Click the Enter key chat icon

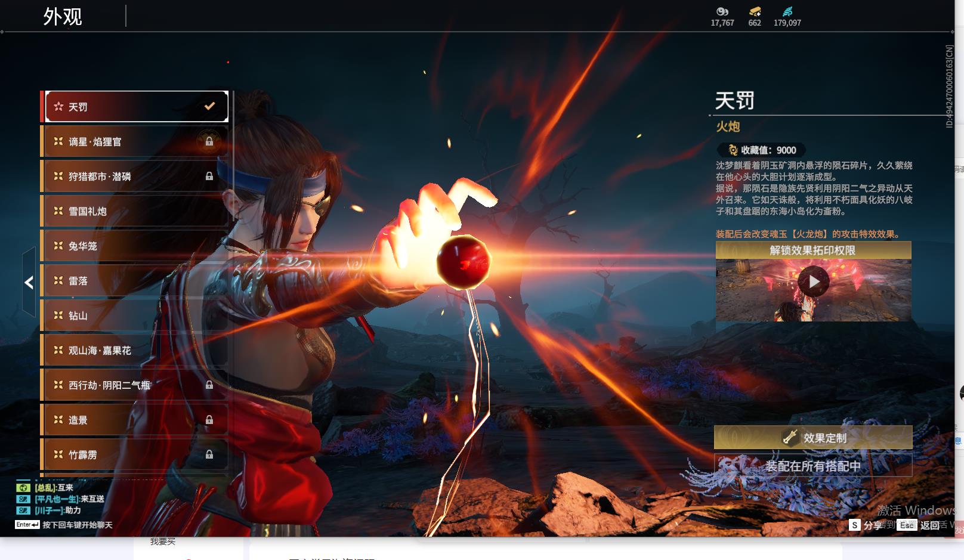coord(27,525)
